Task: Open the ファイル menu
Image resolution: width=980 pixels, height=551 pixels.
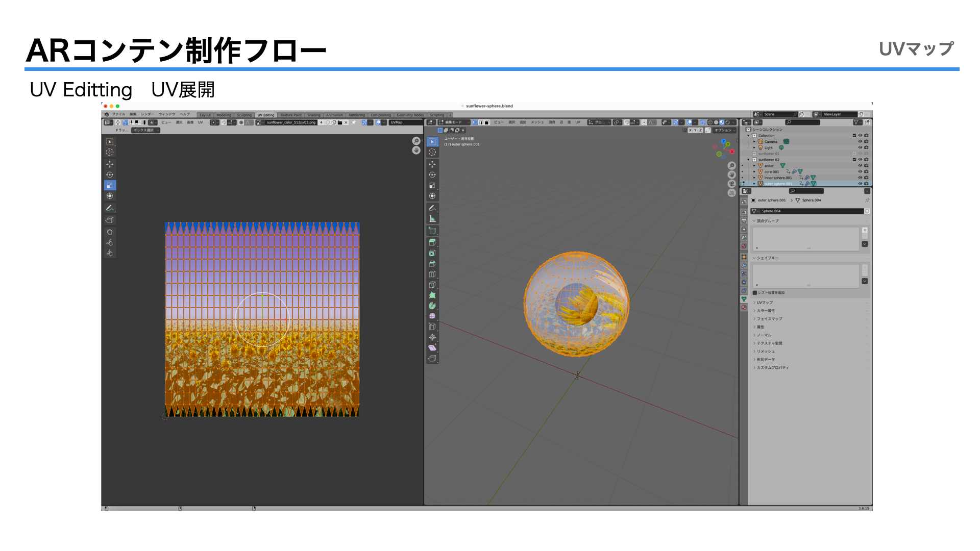Action: [x=118, y=114]
